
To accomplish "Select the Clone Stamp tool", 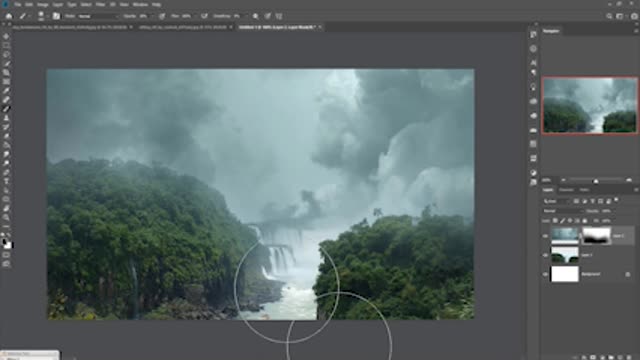I will (x=6, y=118).
